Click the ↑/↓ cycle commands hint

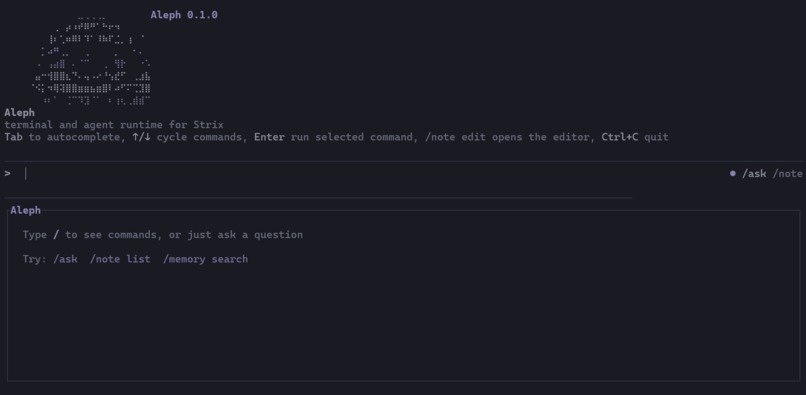click(x=190, y=137)
